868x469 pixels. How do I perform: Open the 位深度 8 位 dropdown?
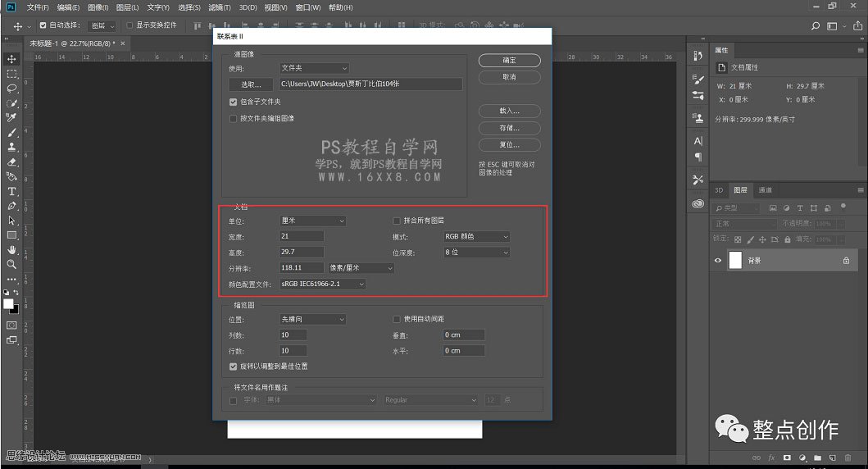pyautogui.click(x=476, y=252)
